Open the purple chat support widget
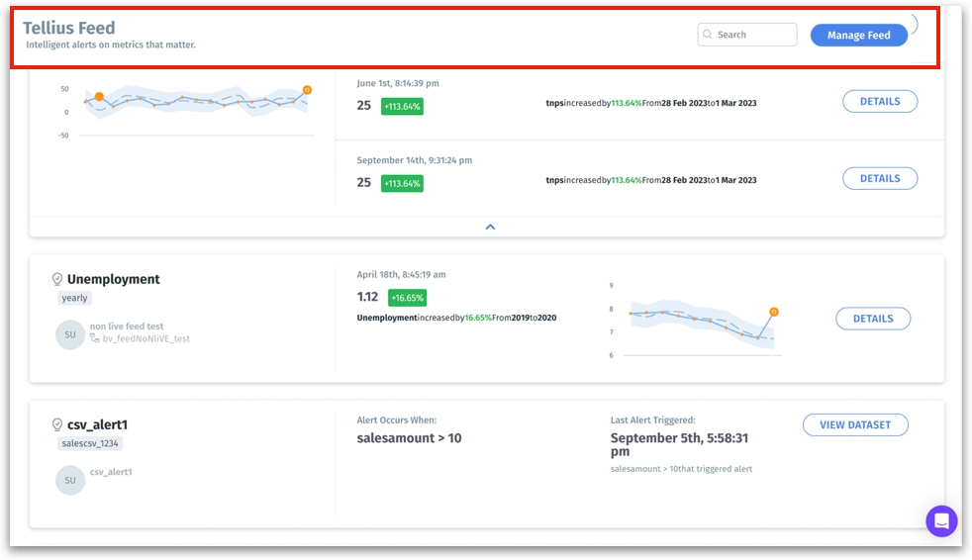Screen dimensions: 972x560 (x=941, y=520)
